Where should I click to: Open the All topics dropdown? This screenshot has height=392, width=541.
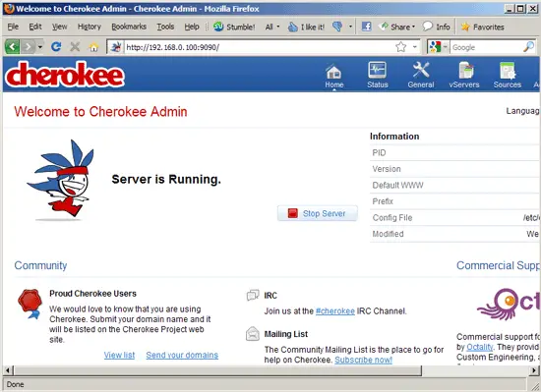[x=272, y=27]
